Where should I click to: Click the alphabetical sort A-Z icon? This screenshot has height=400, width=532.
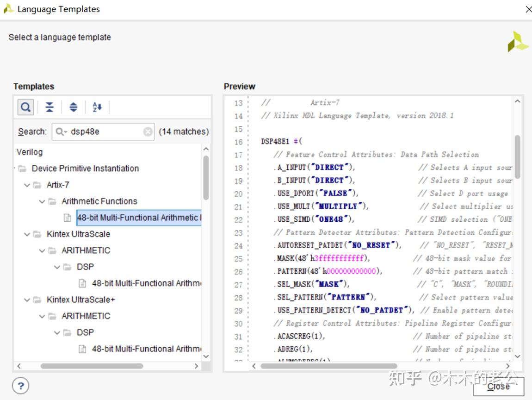click(97, 107)
